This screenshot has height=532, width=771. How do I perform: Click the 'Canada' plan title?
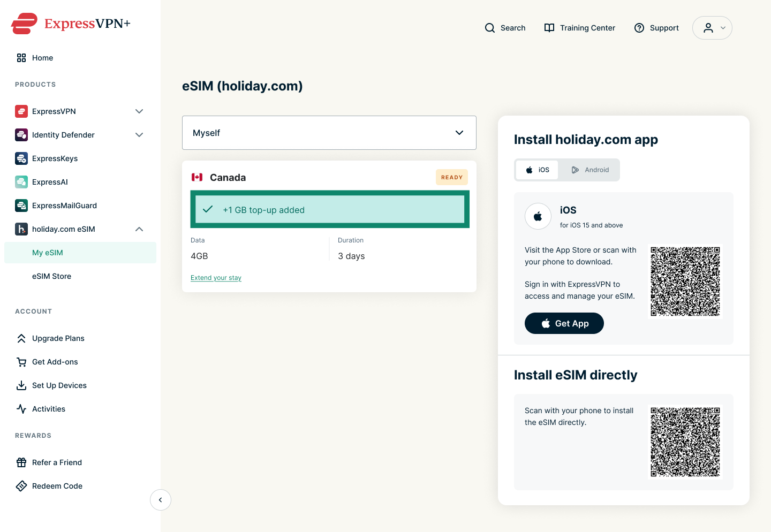tap(228, 178)
